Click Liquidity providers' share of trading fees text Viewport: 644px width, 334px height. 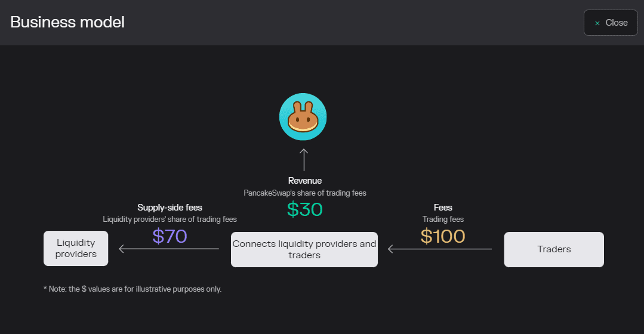(x=170, y=219)
